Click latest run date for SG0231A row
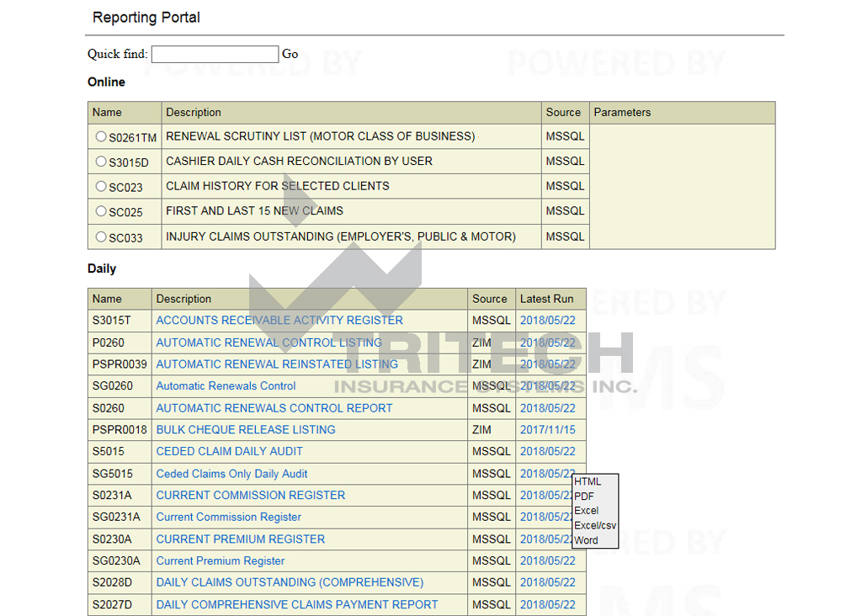 tap(545, 517)
